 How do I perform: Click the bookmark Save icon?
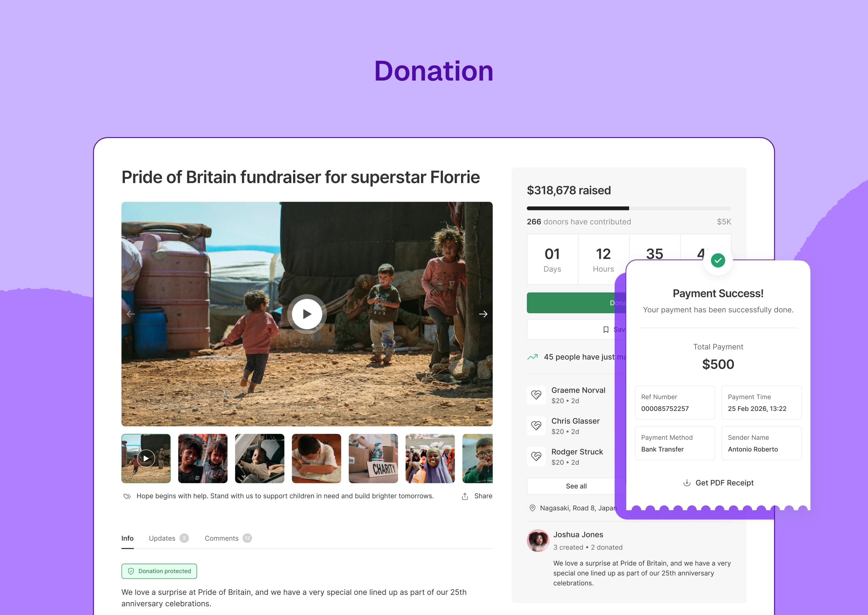pyautogui.click(x=606, y=329)
